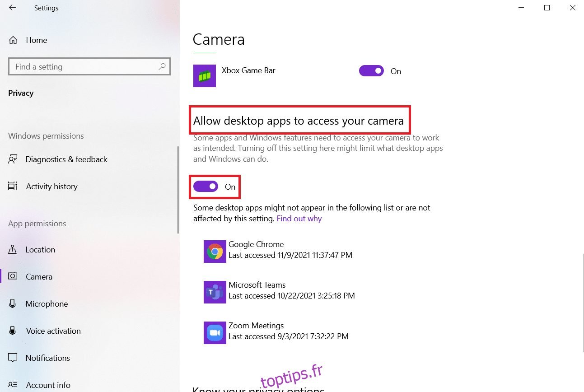This screenshot has height=392, width=584.
Task: Click the back arrow in Settings
Action: (x=12, y=8)
